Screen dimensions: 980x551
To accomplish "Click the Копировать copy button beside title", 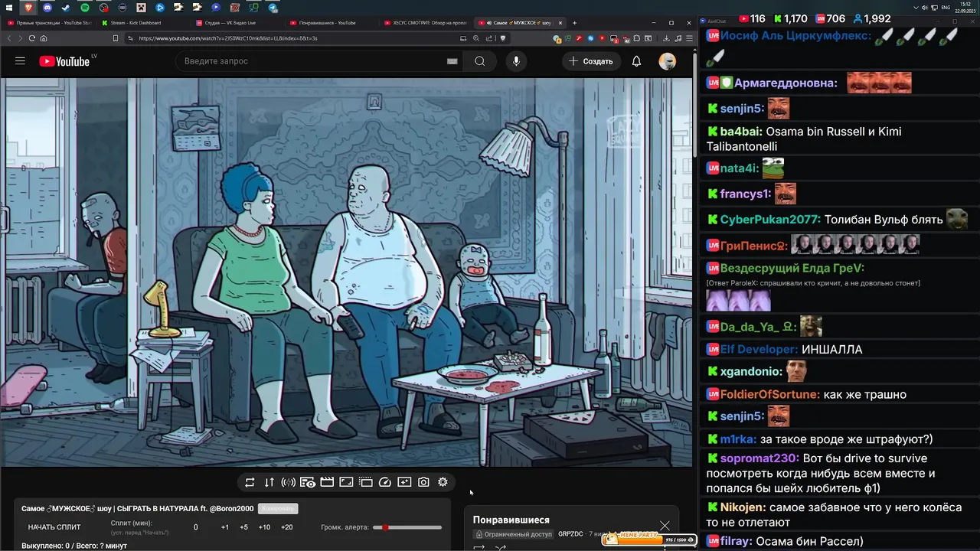I will 278,509.
